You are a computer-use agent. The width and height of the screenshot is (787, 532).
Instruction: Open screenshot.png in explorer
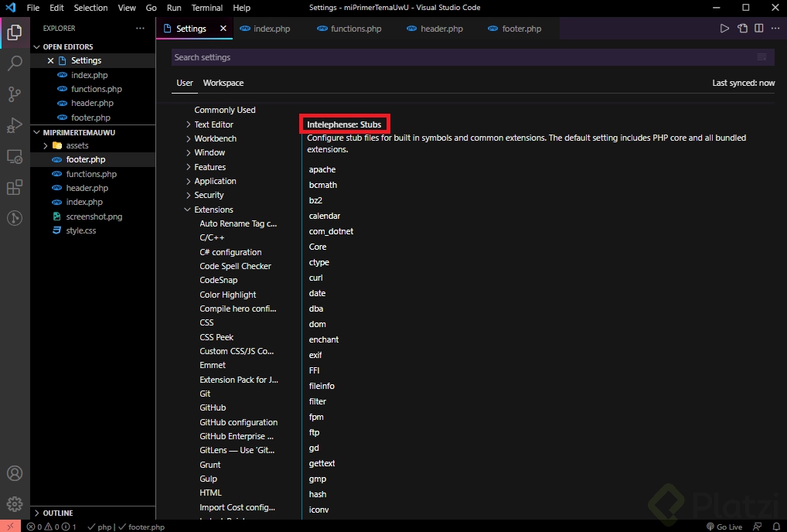click(x=94, y=217)
